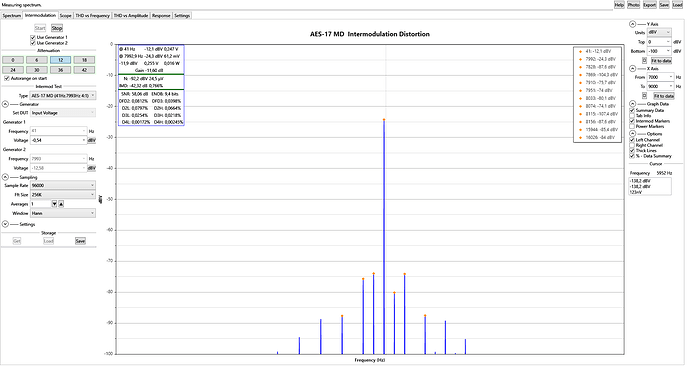Open the THD vs Amplitude tab
690x379 pixels.
coord(131,15)
